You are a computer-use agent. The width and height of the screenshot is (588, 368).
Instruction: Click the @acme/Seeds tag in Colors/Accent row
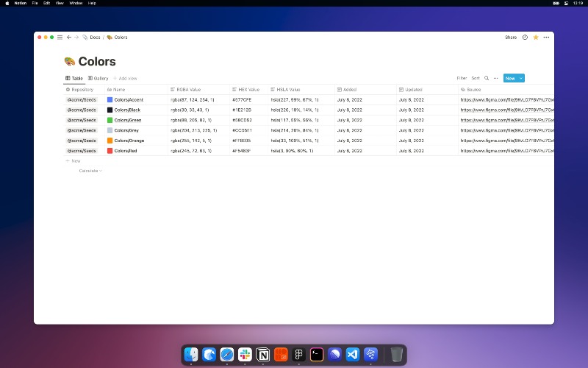click(x=82, y=99)
